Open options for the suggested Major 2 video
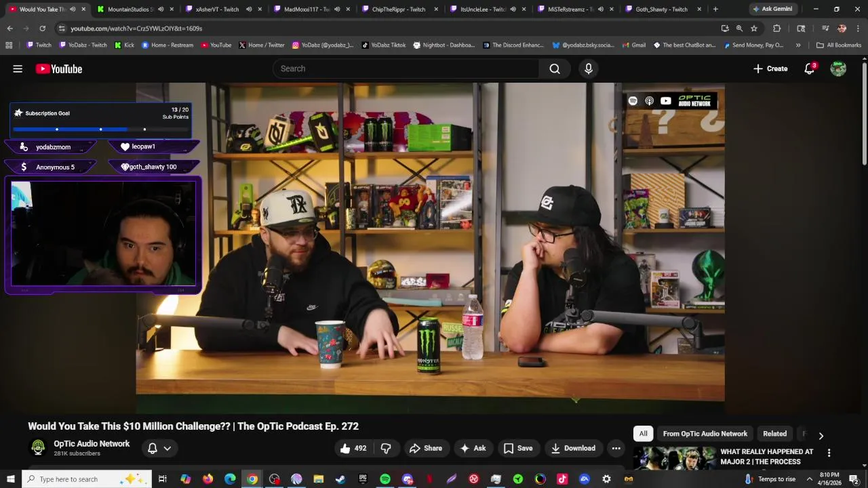The image size is (868, 488). tap(829, 453)
